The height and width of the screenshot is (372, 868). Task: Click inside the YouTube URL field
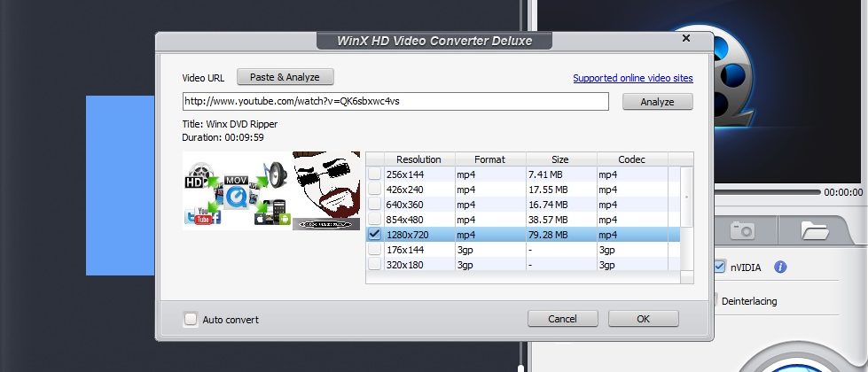[x=395, y=101]
